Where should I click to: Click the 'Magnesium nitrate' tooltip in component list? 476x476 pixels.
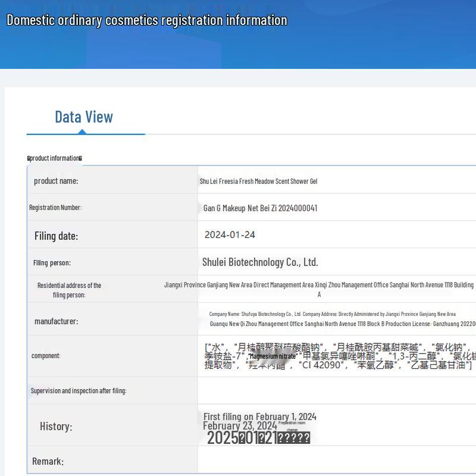(273, 356)
